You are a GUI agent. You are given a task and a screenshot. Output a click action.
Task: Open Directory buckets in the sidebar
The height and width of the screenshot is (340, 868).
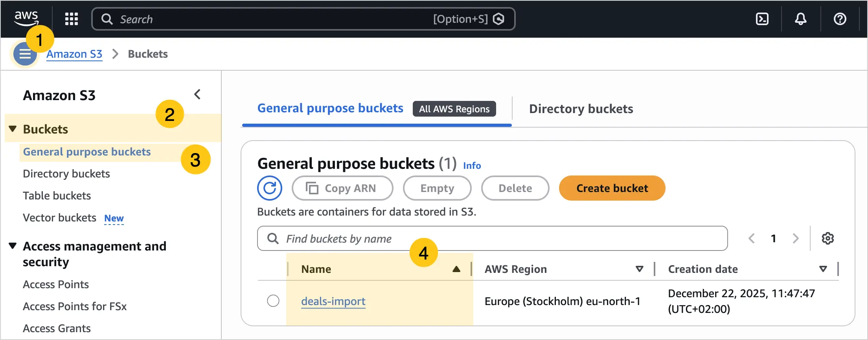(x=66, y=174)
